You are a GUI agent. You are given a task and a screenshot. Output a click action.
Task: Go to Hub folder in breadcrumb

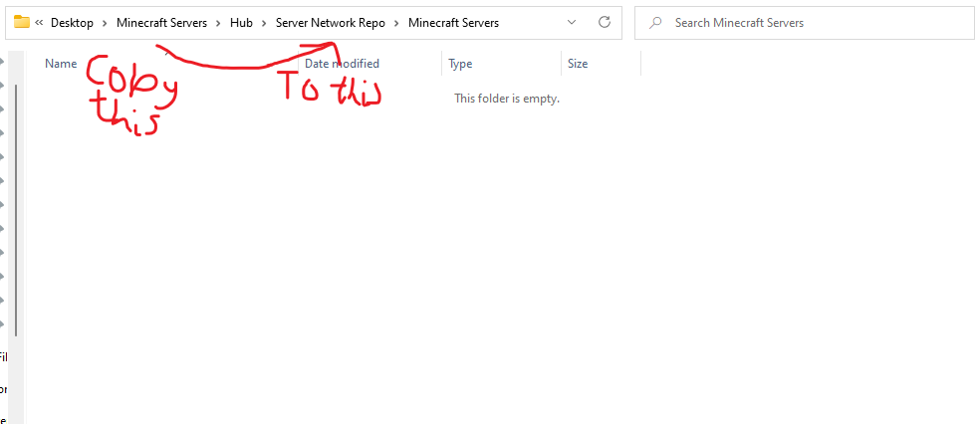click(x=241, y=23)
